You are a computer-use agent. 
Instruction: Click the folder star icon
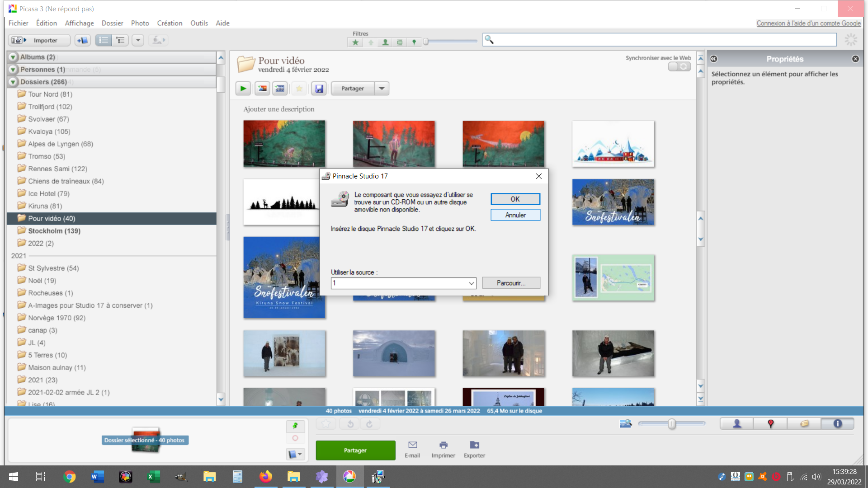pos(299,89)
